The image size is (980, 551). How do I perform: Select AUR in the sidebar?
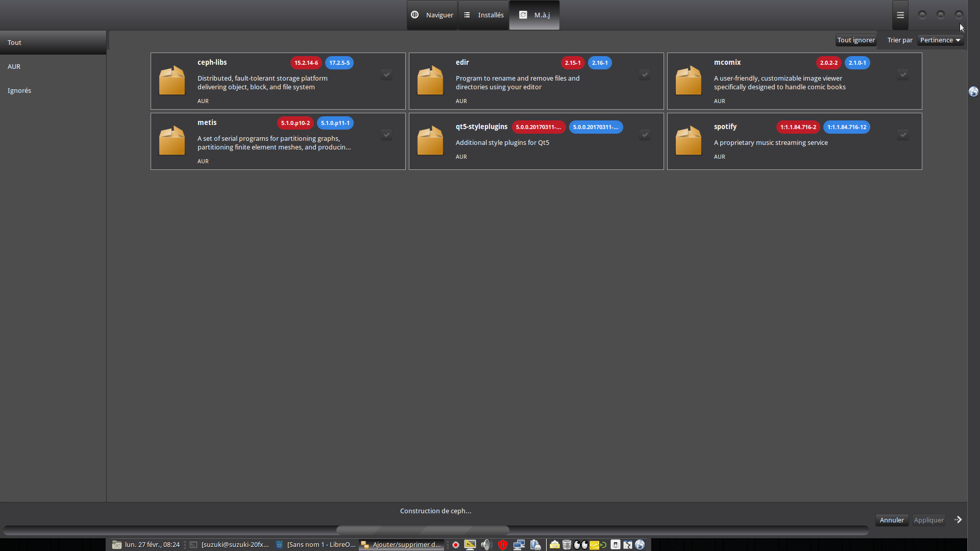[x=53, y=66]
